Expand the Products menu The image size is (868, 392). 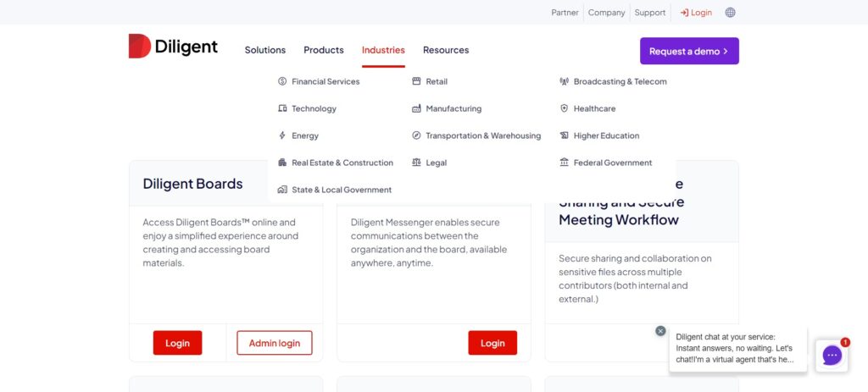tap(324, 50)
